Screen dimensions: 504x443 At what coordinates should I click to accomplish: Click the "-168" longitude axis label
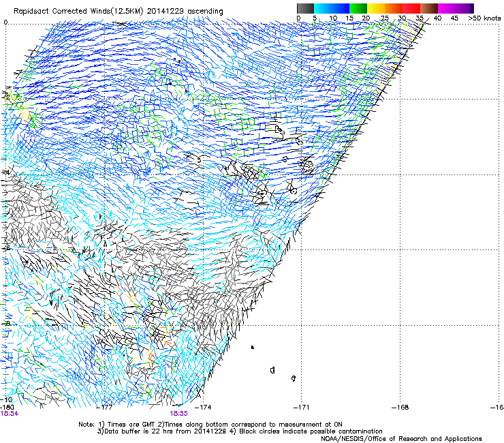pyautogui.click(x=400, y=408)
